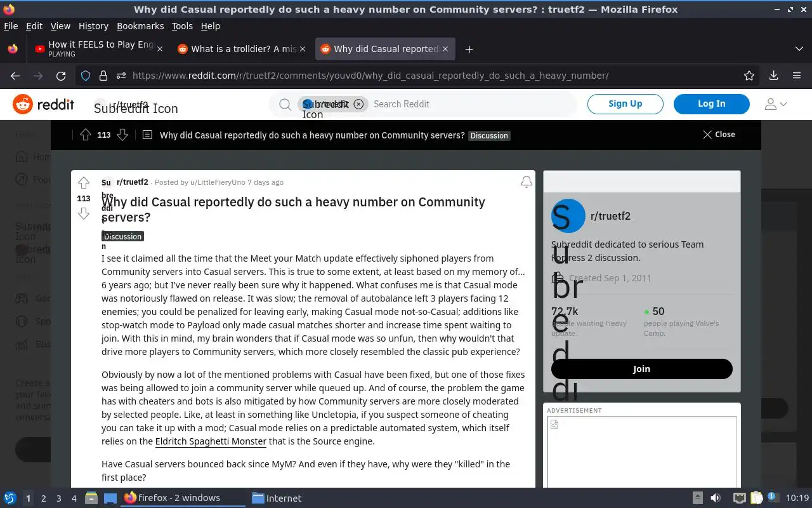The height and width of the screenshot is (508, 812).
Task: Click the Reddit logo home link
Action: point(44,104)
